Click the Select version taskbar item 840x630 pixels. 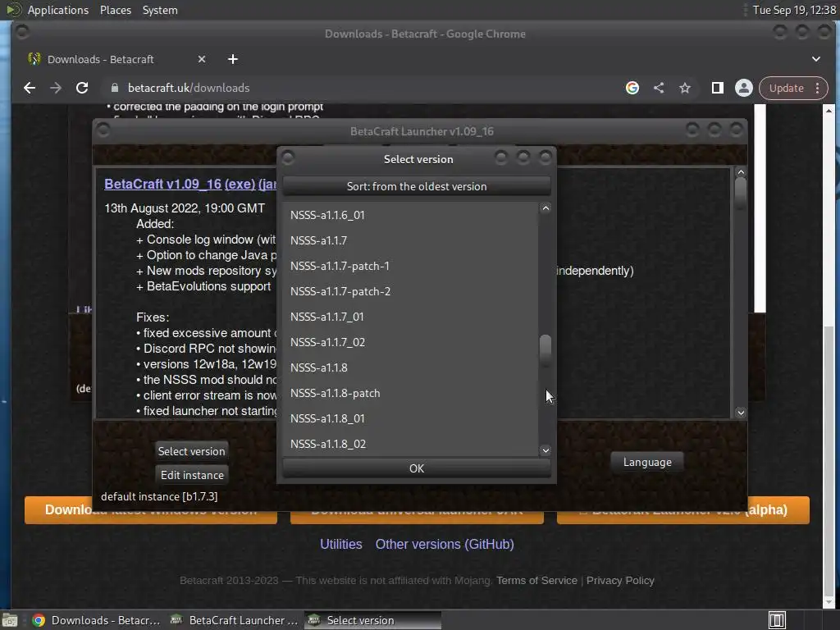pyautogui.click(x=373, y=620)
